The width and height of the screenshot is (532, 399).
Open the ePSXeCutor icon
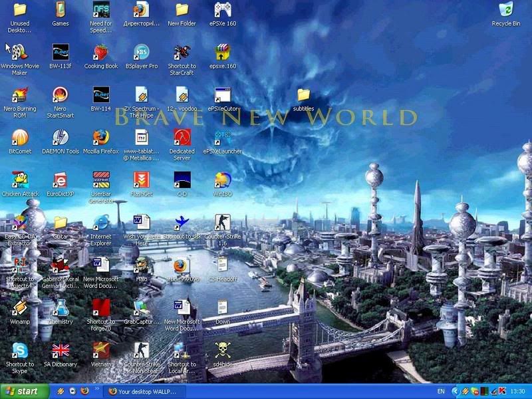click(223, 95)
